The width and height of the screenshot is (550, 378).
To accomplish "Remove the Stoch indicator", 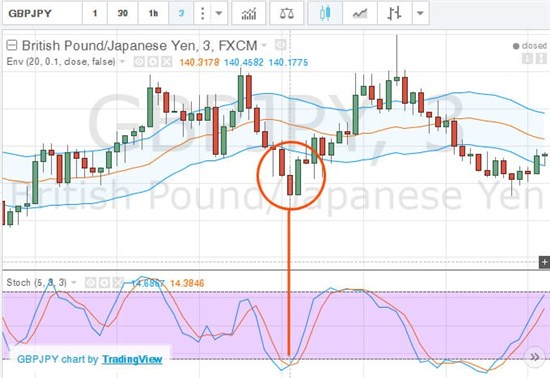I will [x=118, y=282].
